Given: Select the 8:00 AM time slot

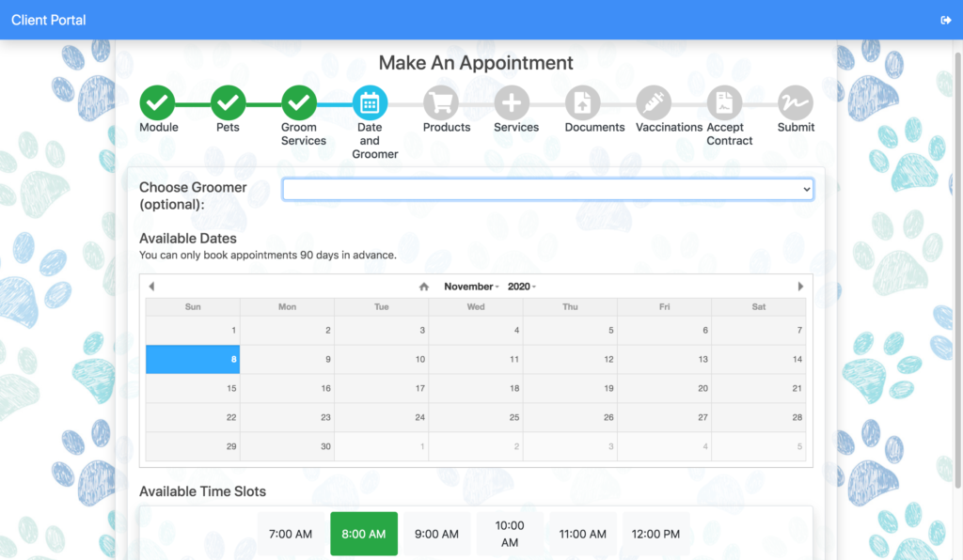Looking at the screenshot, I should pyautogui.click(x=364, y=534).
